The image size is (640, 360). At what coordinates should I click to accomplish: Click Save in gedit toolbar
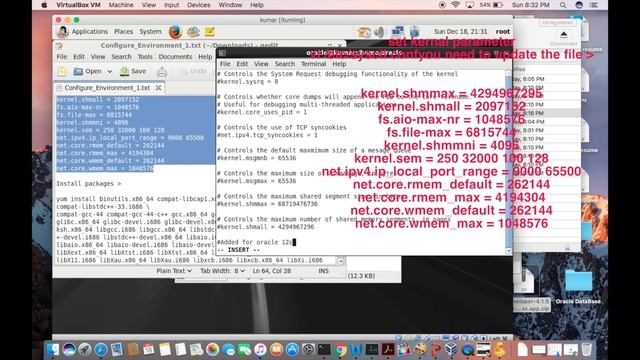pyautogui.click(x=133, y=71)
